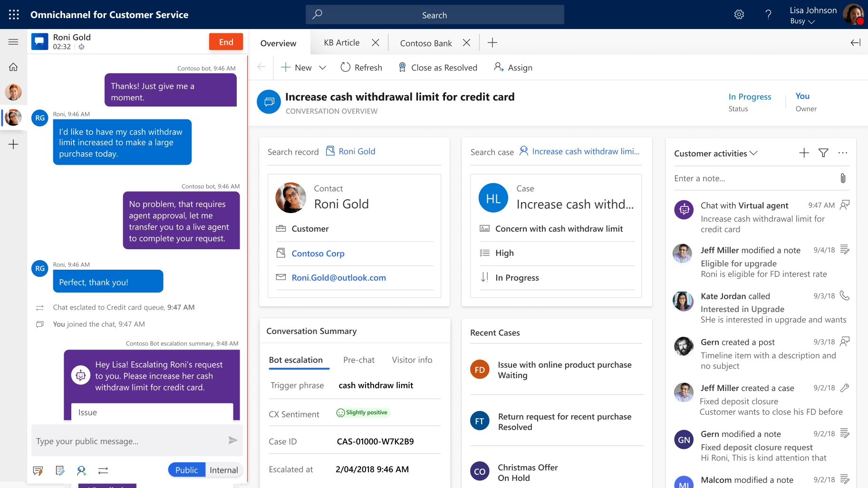Filter the Customer activities list
Viewport: 868px width, 488px height.
[x=823, y=153]
